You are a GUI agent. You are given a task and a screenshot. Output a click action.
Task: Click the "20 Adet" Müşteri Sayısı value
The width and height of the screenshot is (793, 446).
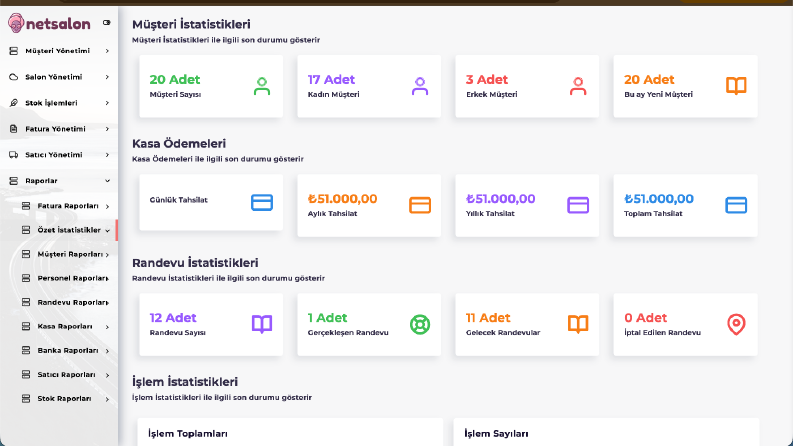(174, 79)
